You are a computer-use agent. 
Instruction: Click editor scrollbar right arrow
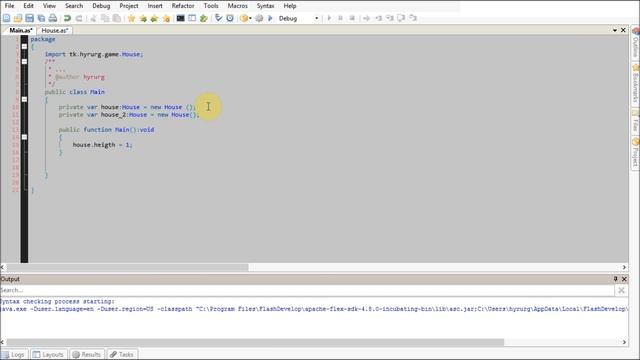pos(624,267)
